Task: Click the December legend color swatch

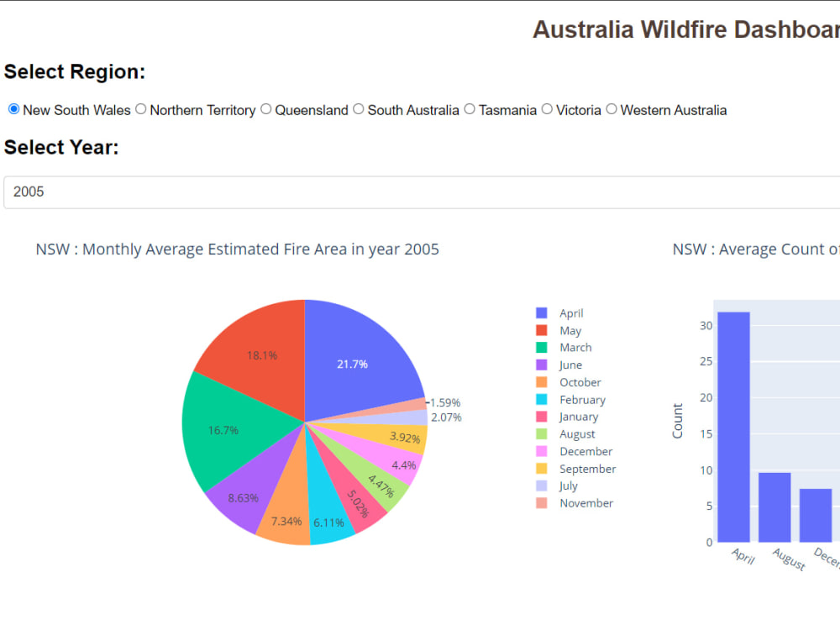Action: coord(542,451)
